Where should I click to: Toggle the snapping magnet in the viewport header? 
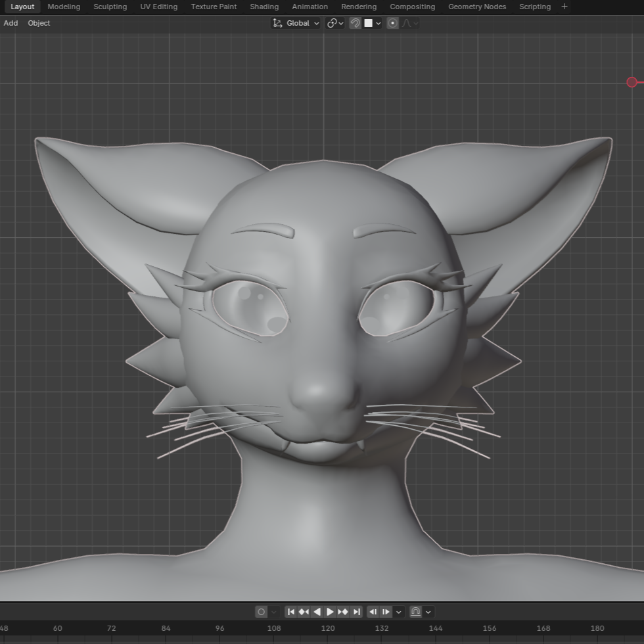point(356,24)
